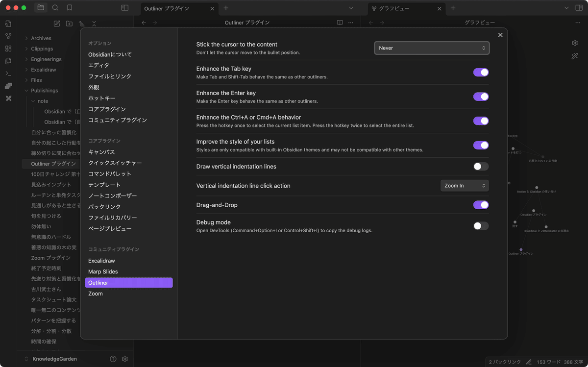Open tab list chevron left of グラフビュー tab

coord(351,8)
